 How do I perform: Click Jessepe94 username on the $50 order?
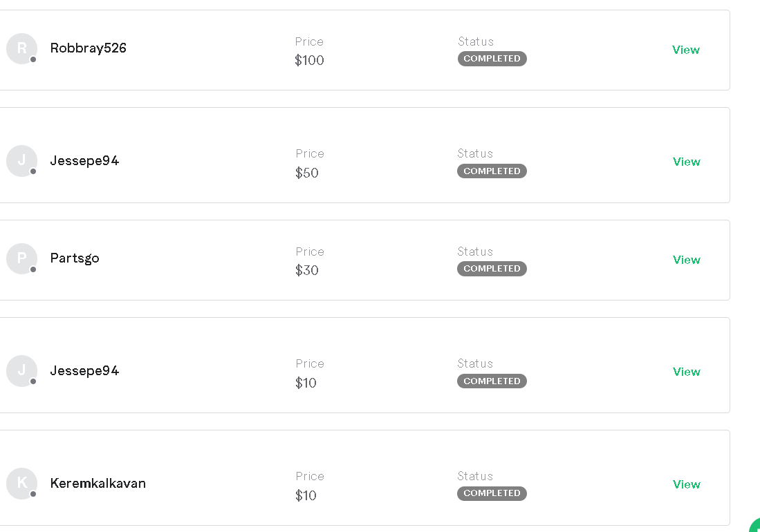click(84, 160)
